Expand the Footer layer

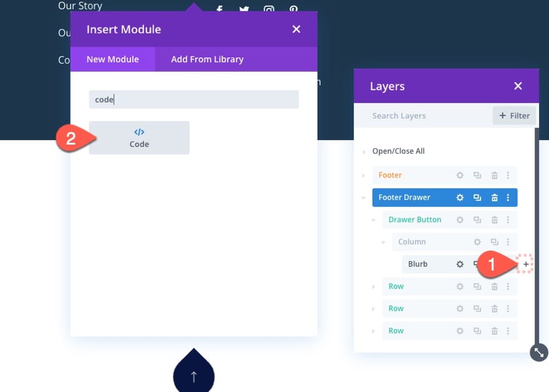coord(364,175)
